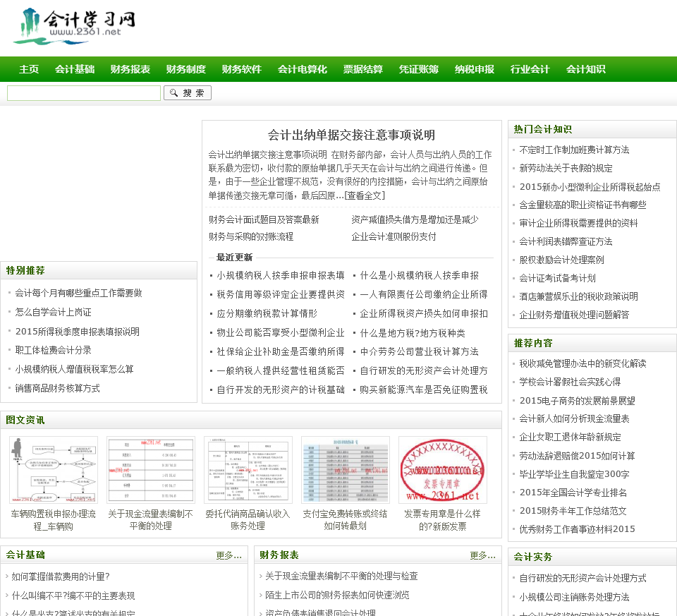Click the 查看全文 link
The height and width of the screenshot is (616, 677).
tap(365, 195)
